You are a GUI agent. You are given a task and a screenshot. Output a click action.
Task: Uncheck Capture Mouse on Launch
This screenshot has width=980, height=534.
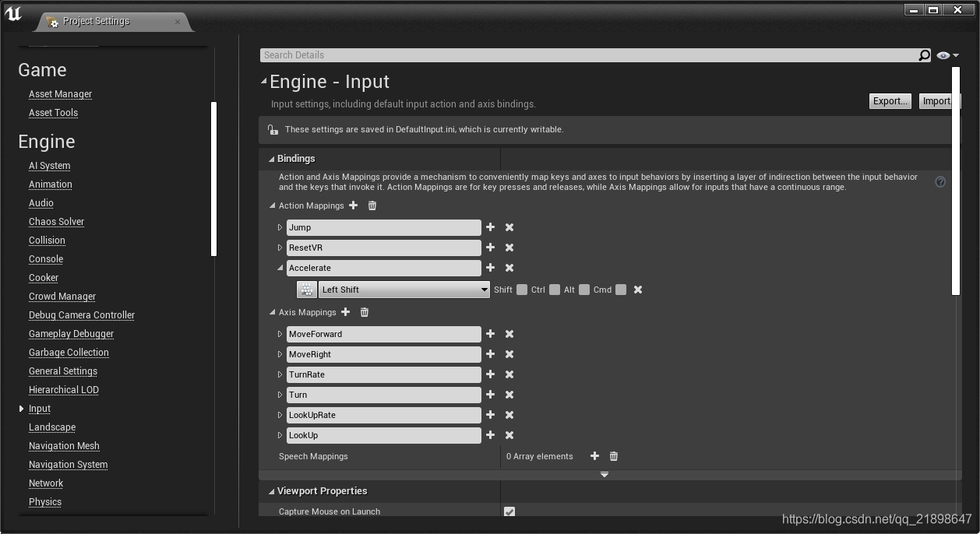(x=509, y=511)
